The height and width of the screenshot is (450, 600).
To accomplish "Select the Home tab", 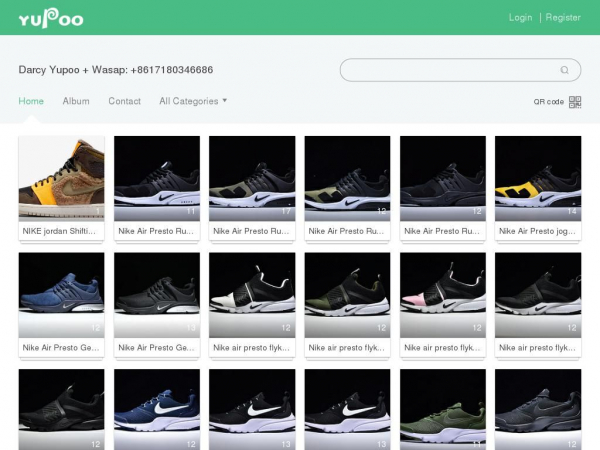I will [x=31, y=101].
